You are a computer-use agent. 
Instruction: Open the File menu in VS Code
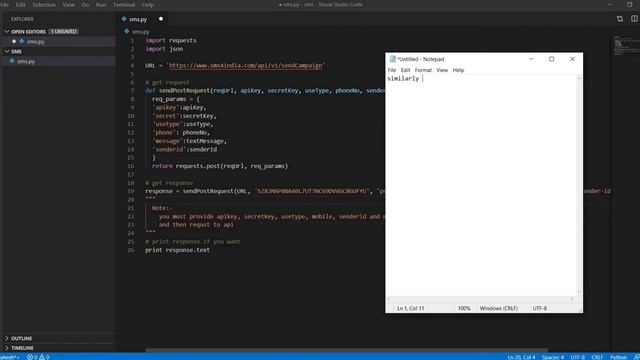pyautogui.click(x=4, y=5)
